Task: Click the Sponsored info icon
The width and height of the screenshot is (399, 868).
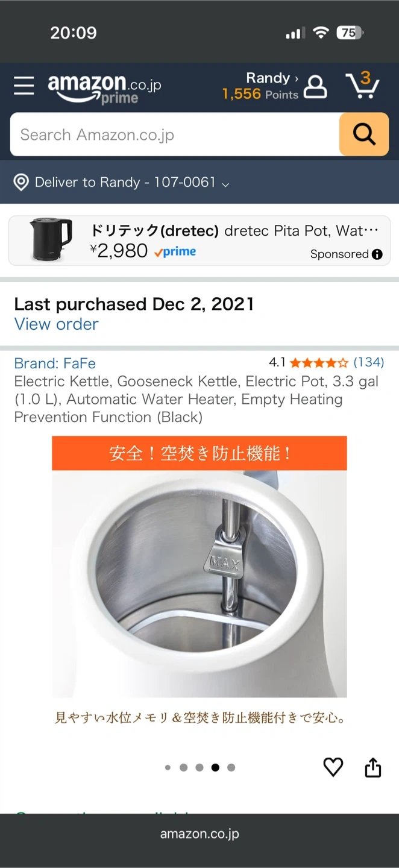Action: (x=377, y=254)
